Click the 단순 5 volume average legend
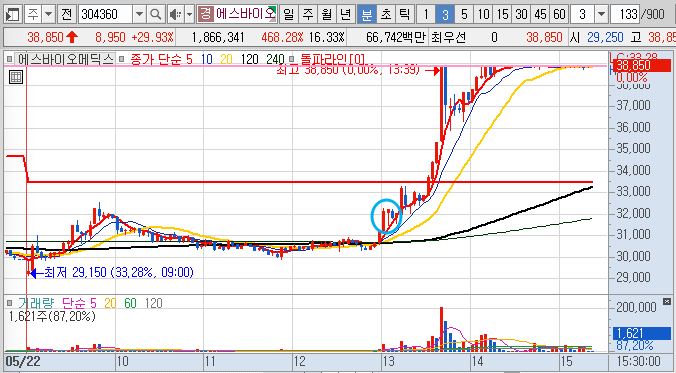The width and height of the screenshot is (676, 373). 79,303
